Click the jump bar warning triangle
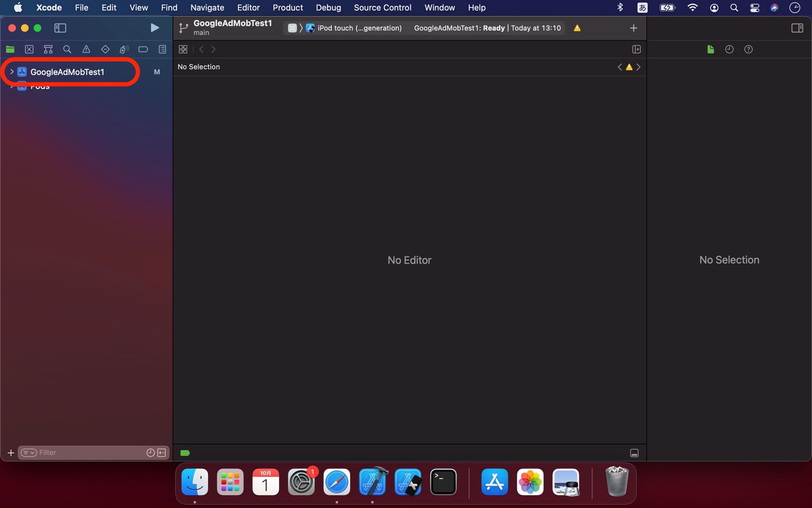Viewport: 812px width, 508px height. pyautogui.click(x=629, y=67)
